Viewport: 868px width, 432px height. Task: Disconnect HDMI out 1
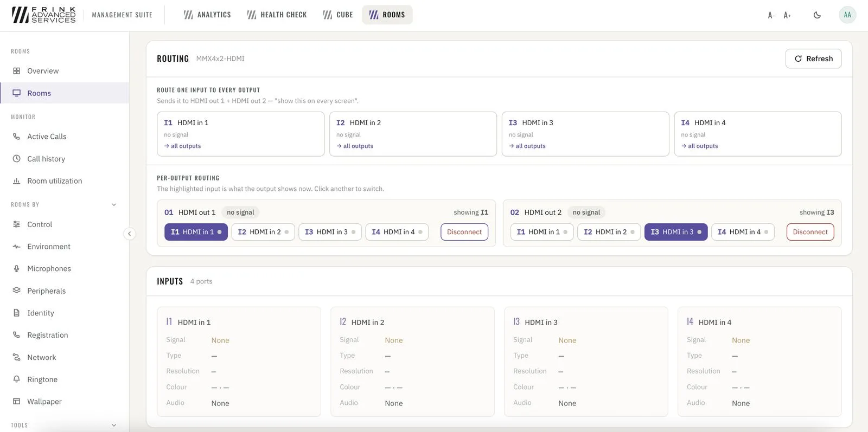click(x=464, y=232)
